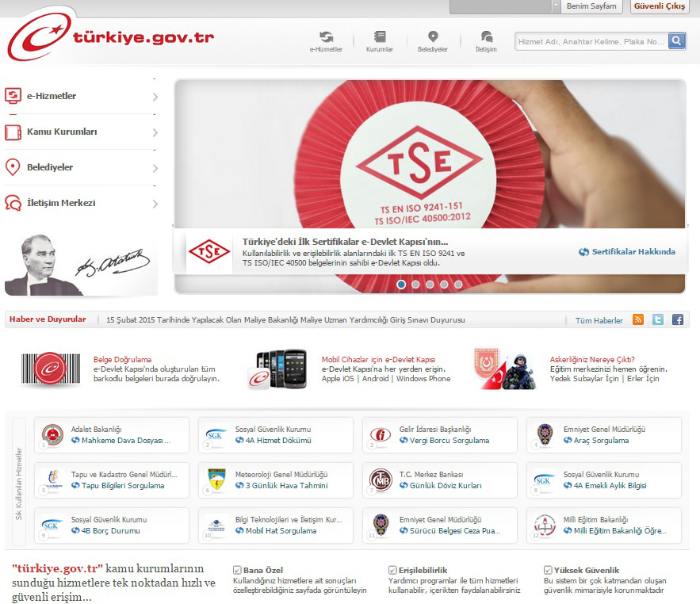Open e-Hizmetler icon in top navigation

(327, 36)
